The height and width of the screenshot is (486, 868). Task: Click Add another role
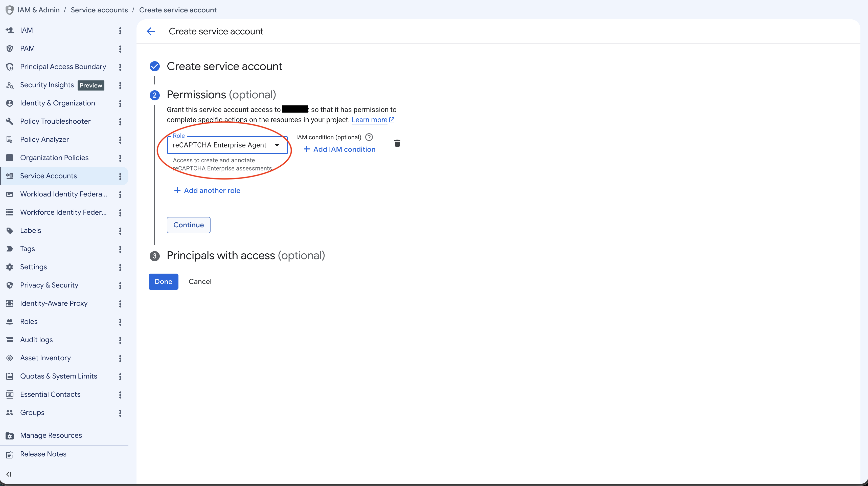[207, 190]
